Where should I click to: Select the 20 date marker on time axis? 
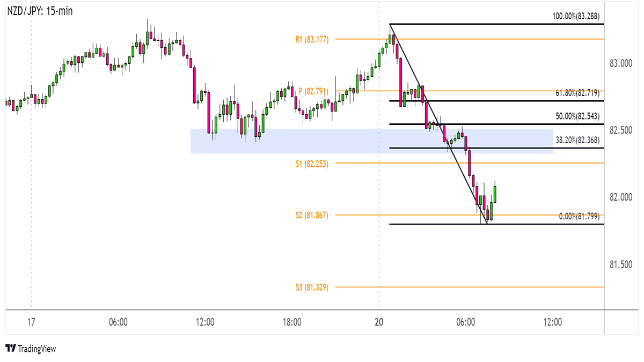click(379, 322)
